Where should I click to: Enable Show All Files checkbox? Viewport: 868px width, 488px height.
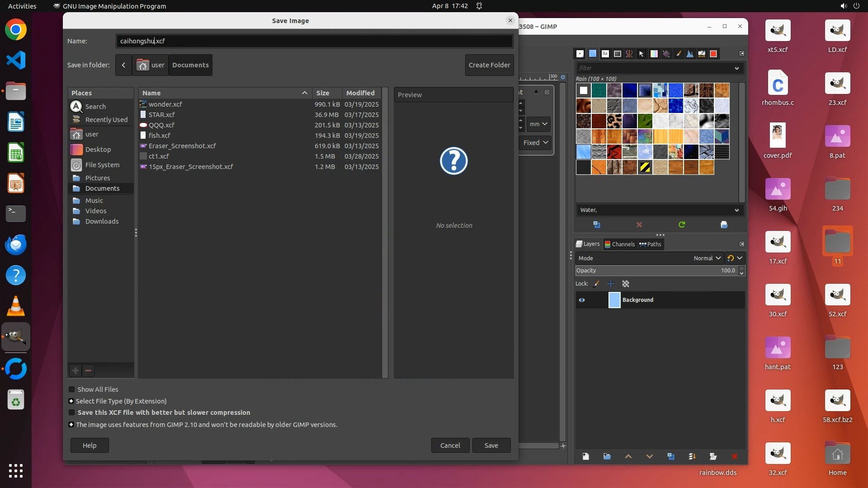(x=71, y=389)
